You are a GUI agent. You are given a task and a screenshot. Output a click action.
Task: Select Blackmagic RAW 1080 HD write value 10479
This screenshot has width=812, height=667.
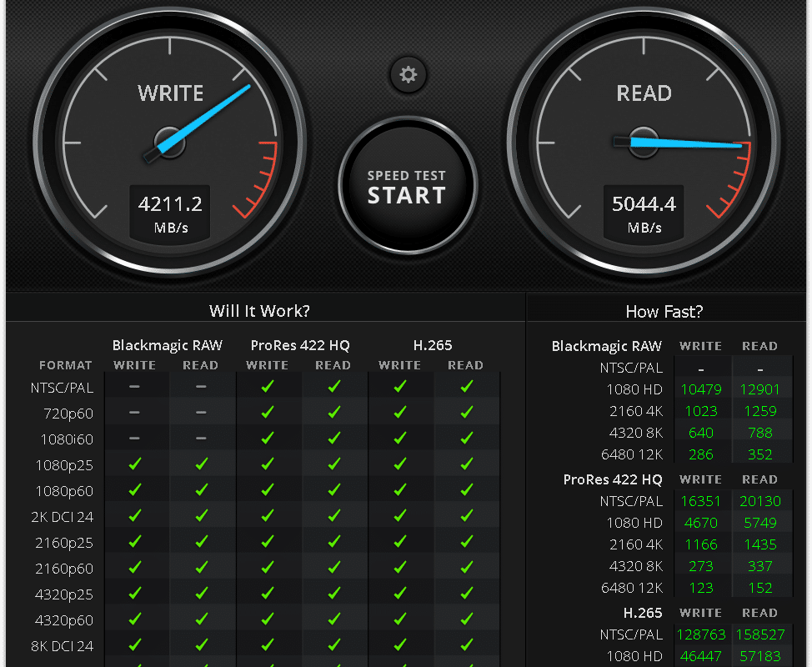(701, 389)
